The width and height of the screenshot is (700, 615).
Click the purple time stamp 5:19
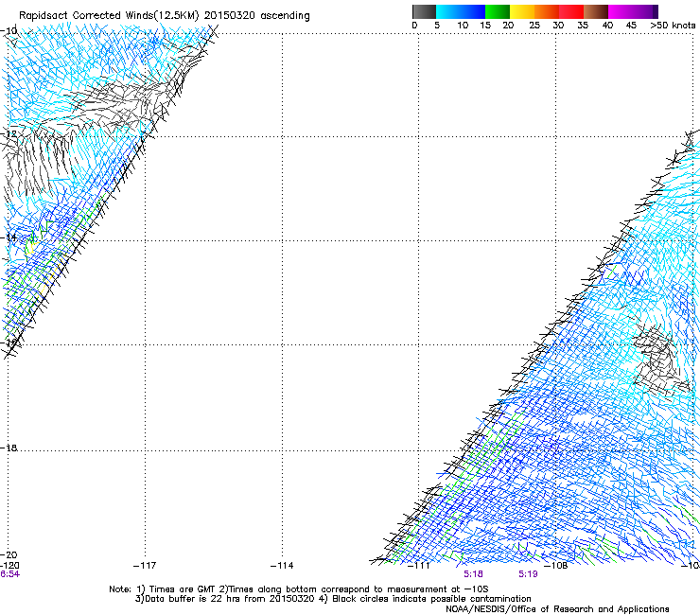[x=528, y=574]
